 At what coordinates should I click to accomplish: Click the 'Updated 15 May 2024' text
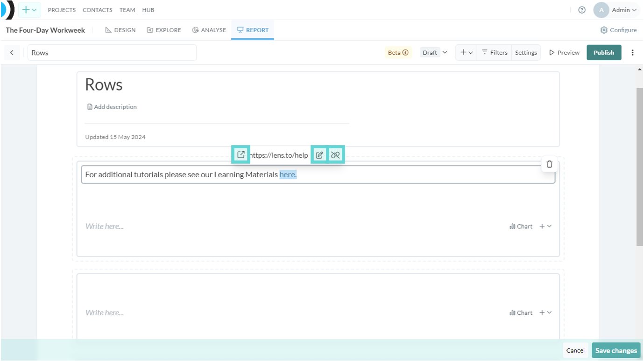(x=115, y=137)
